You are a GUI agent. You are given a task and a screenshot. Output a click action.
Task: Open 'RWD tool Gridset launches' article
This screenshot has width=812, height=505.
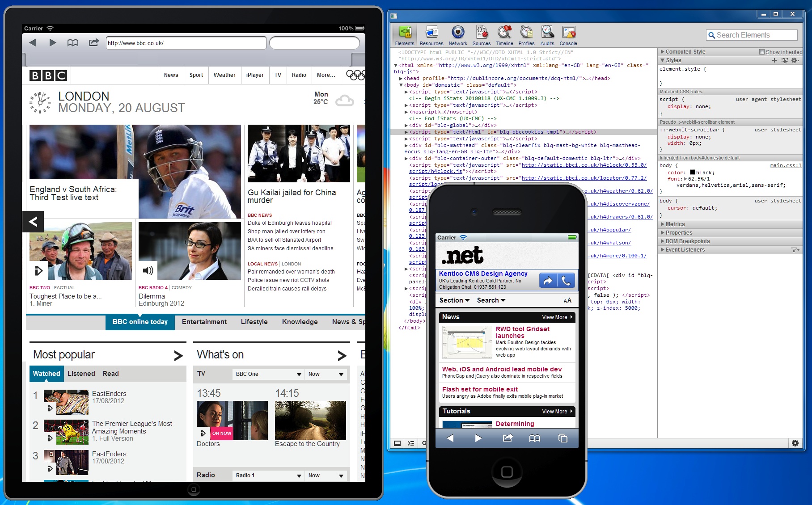coord(523,332)
